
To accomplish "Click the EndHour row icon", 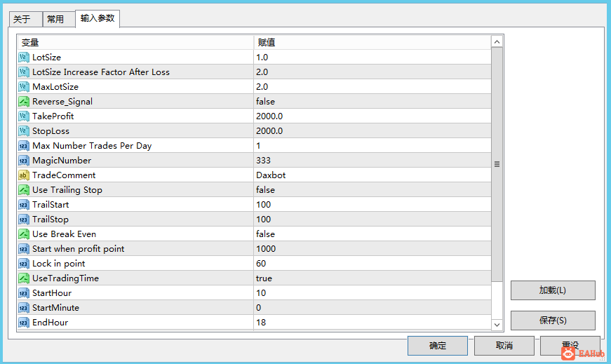I will pos(24,323).
